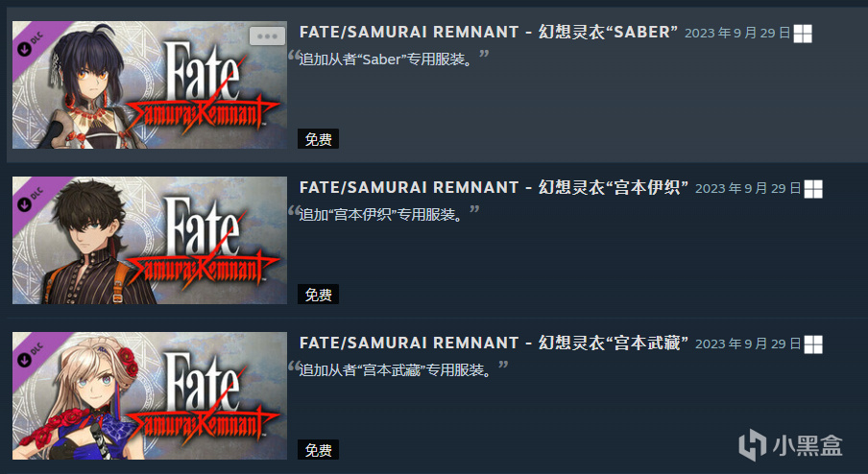Image resolution: width=868 pixels, height=474 pixels.
Task: Click the Windows icon beside the 宫本伊织 title
Action: point(812,189)
